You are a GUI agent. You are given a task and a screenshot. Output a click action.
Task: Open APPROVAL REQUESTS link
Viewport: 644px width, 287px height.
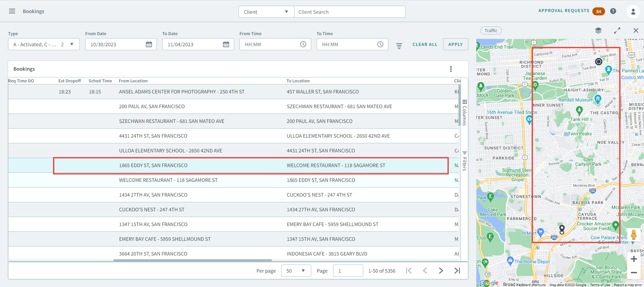tap(563, 11)
